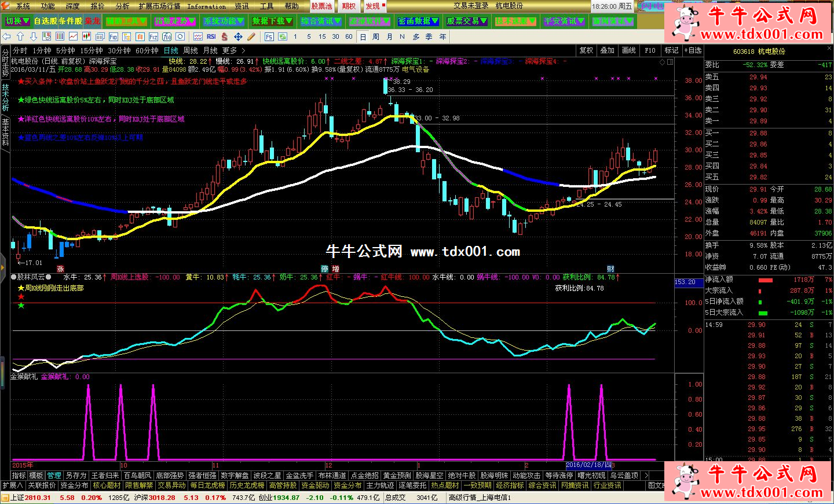Open the 系统 menu

coord(23,6)
